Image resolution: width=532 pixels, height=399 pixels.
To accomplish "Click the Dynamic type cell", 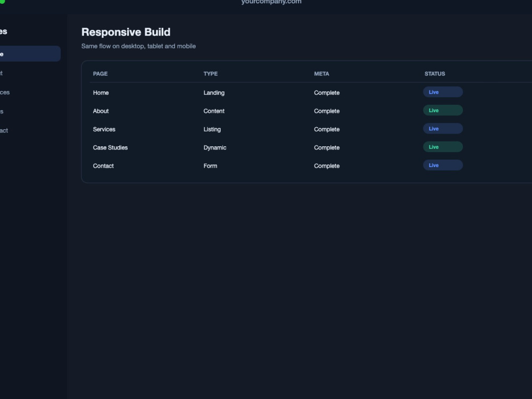I will (x=215, y=147).
